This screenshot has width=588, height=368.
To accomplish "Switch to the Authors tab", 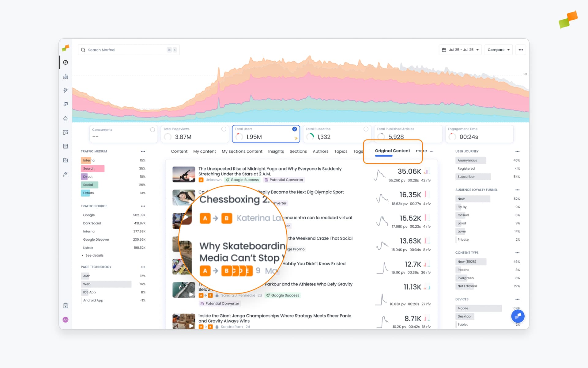I will pyautogui.click(x=320, y=151).
